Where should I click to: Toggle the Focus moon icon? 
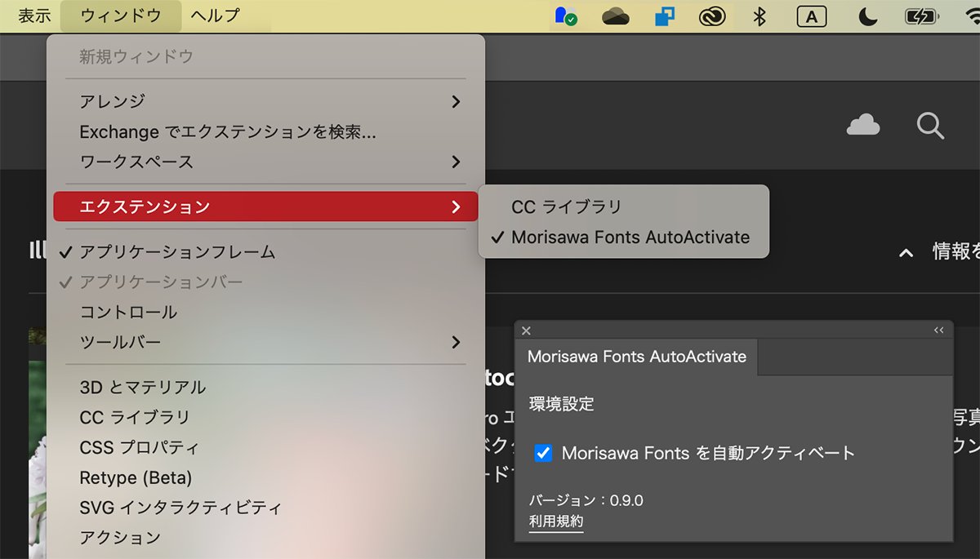click(866, 16)
